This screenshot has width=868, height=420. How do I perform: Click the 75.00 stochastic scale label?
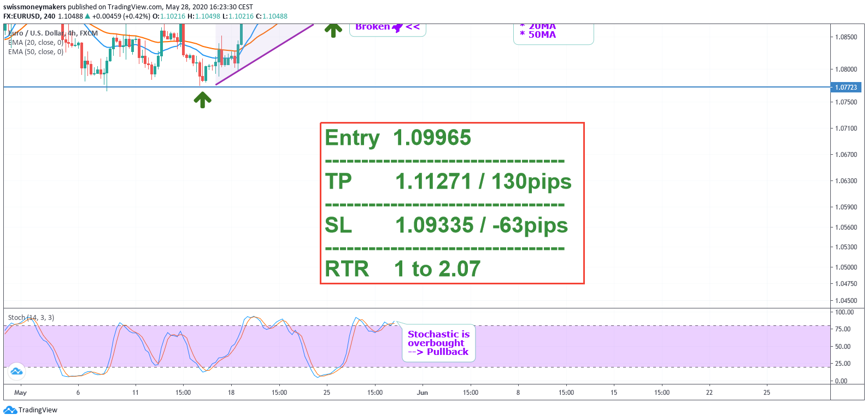[843, 329]
